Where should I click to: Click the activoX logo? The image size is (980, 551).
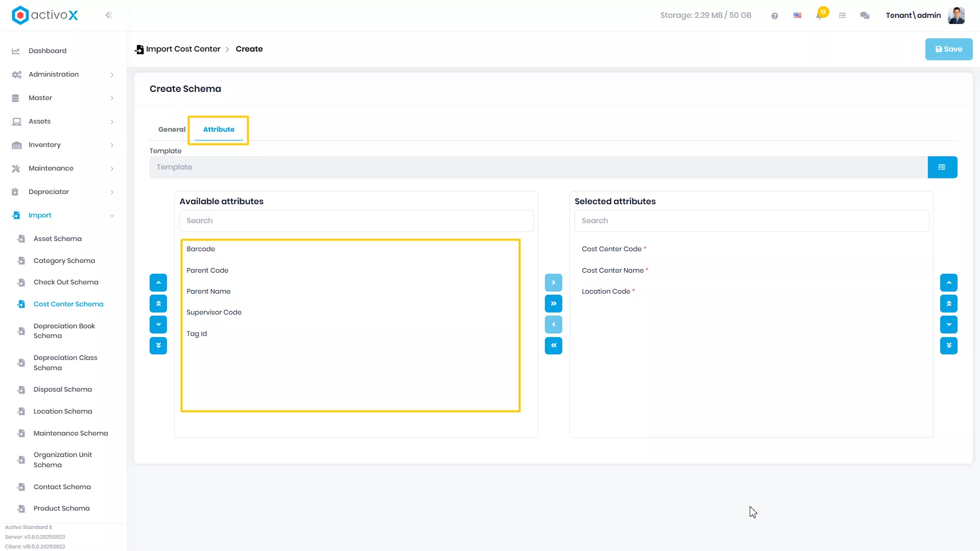pos(45,15)
